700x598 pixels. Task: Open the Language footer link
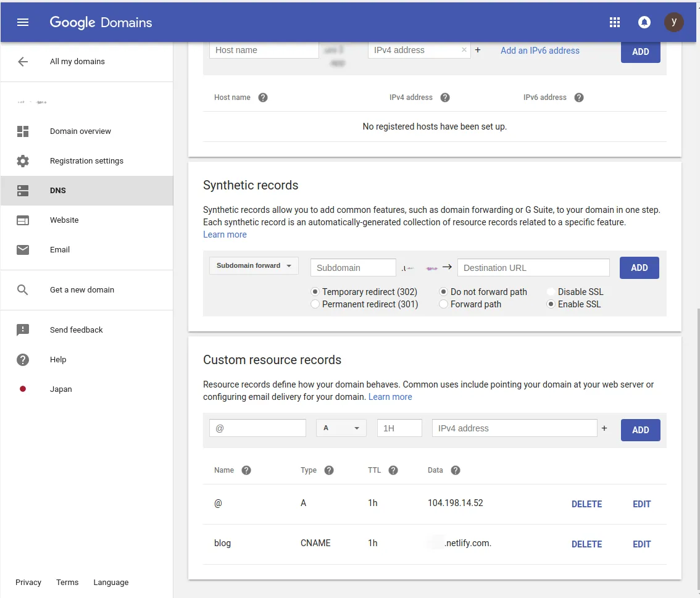pyautogui.click(x=110, y=583)
